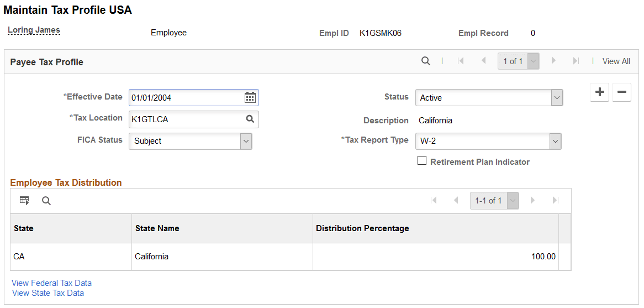
Task: Click the View All link
Action: click(616, 61)
